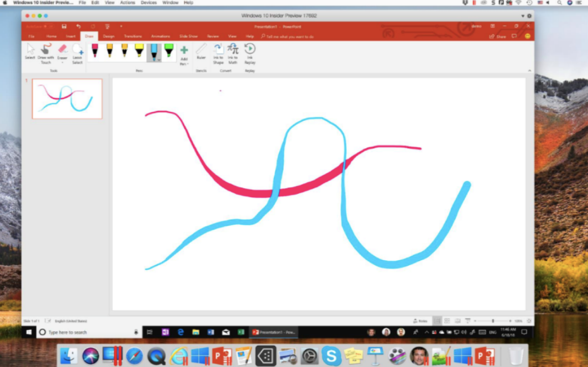
Task: Save the presentation from quick access toolbar
Action: click(64, 27)
